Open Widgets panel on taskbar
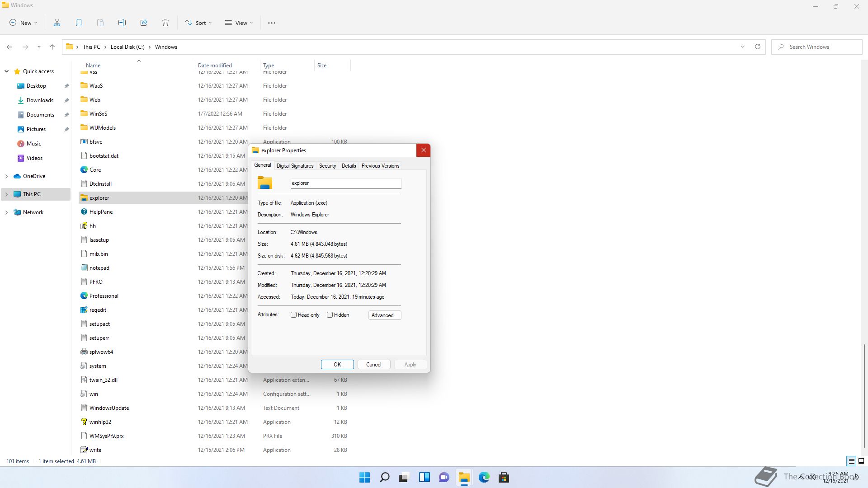Image resolution: width=868 pixels, height=488 pixels. pos(424,477)
